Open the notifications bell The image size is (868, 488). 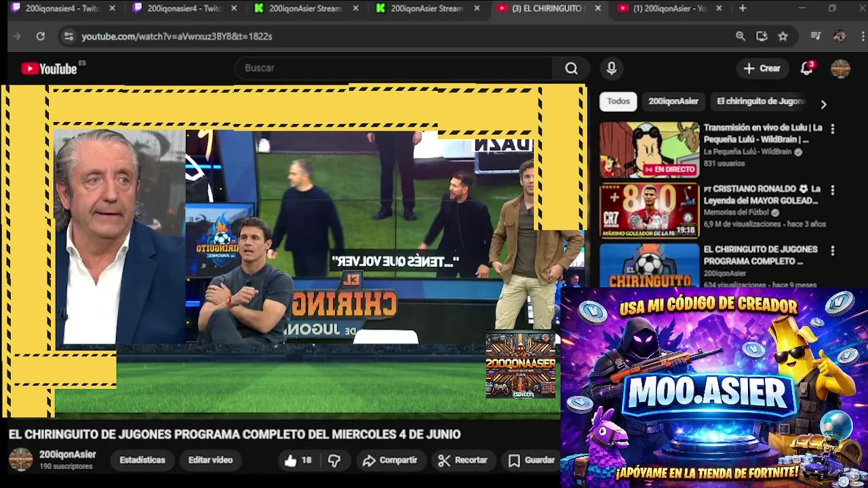(806, 68)
